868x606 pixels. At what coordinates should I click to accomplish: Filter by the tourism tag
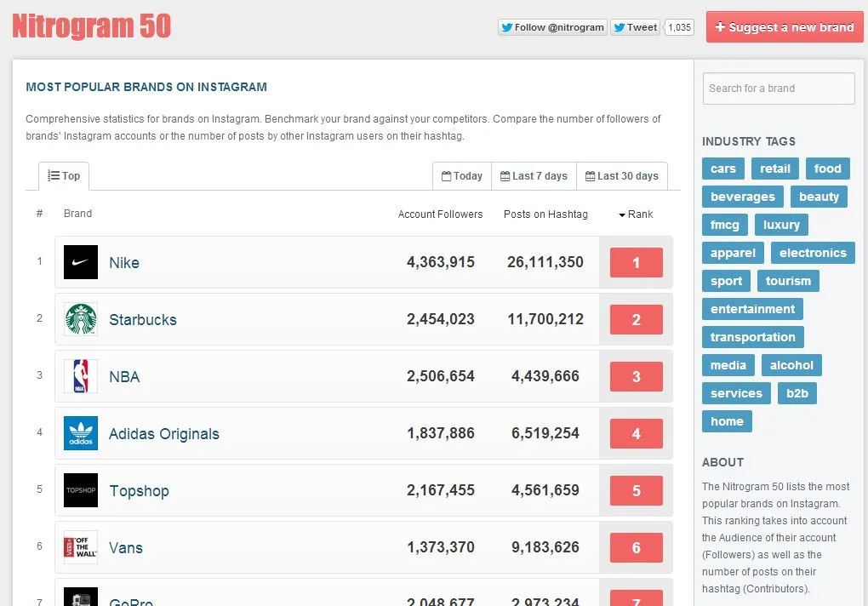coord(788,281)
